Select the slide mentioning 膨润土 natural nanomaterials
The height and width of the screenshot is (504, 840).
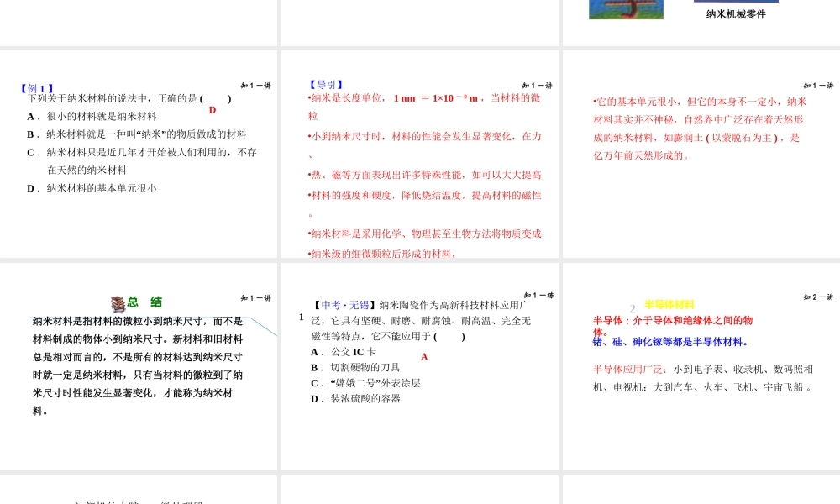[x=701, y=154]
